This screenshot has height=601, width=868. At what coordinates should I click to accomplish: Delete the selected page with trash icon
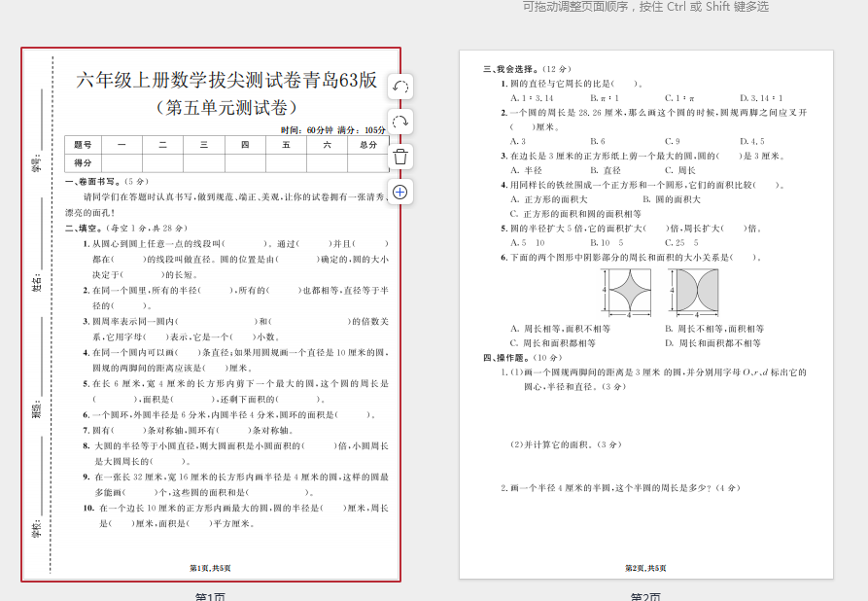[x=399, y=157]
